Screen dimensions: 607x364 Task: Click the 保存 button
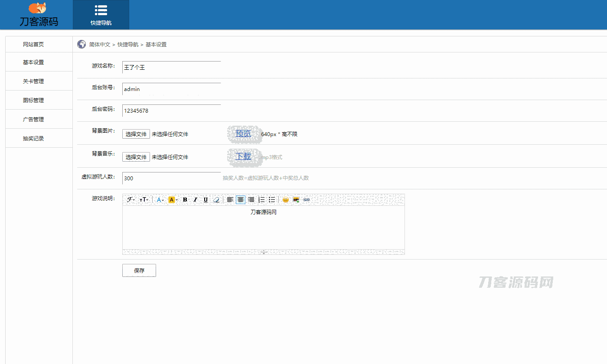coord(139,270)
